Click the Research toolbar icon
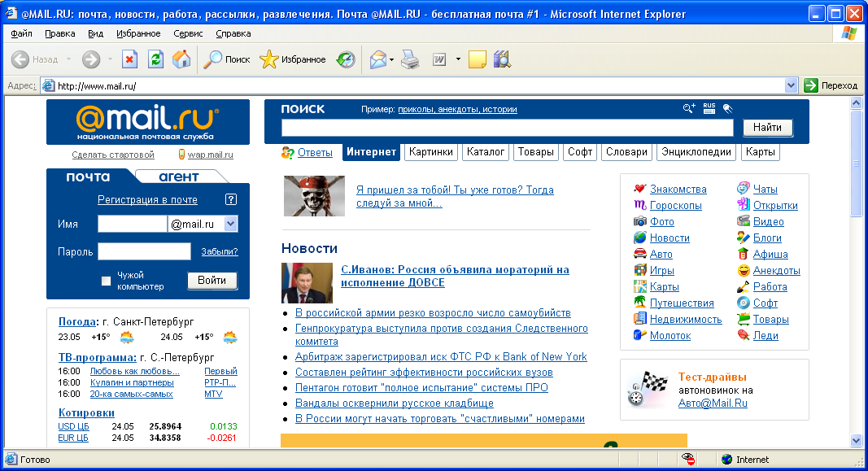This screenshot has height=471, width=868. pyautogui.click(x=502, y=59)
